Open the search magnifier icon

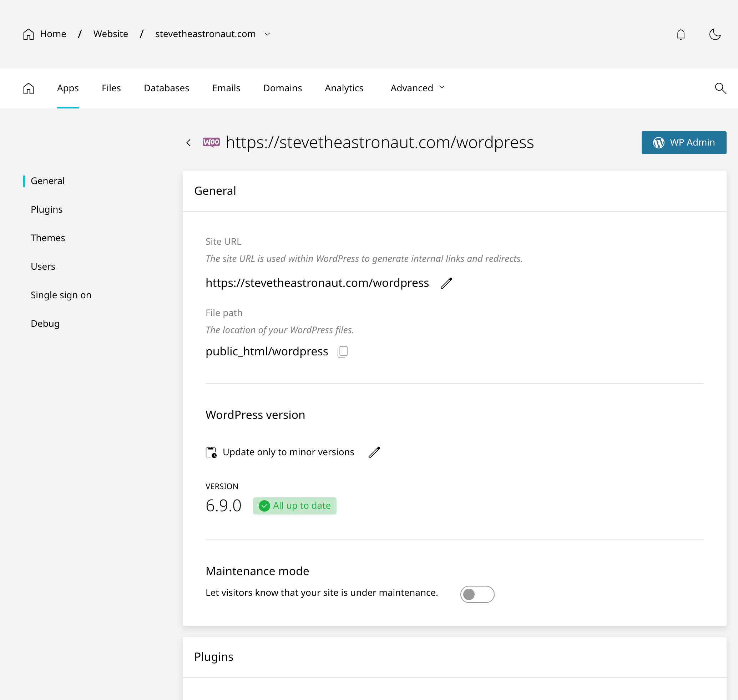pos(720,88)
